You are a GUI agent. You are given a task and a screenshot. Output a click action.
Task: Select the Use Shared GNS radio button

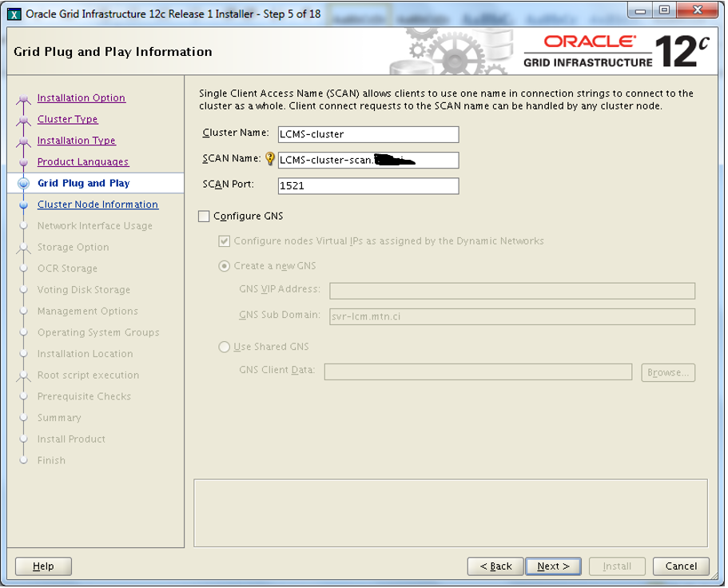225,348
